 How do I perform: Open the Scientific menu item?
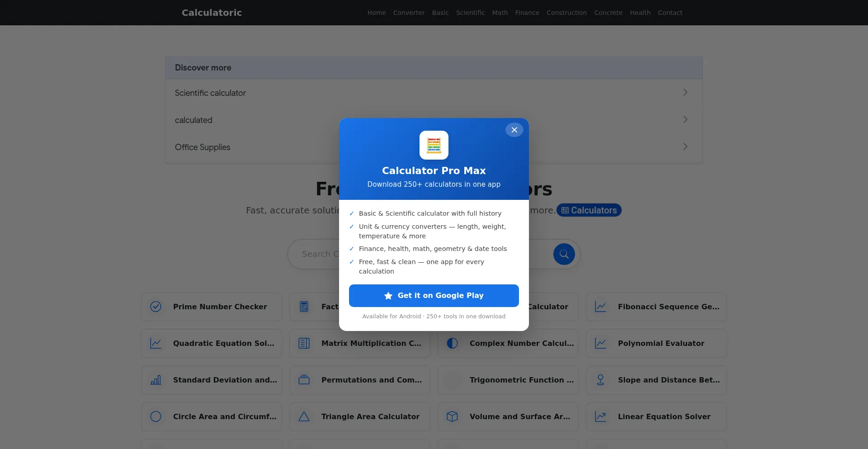[470, 13]
